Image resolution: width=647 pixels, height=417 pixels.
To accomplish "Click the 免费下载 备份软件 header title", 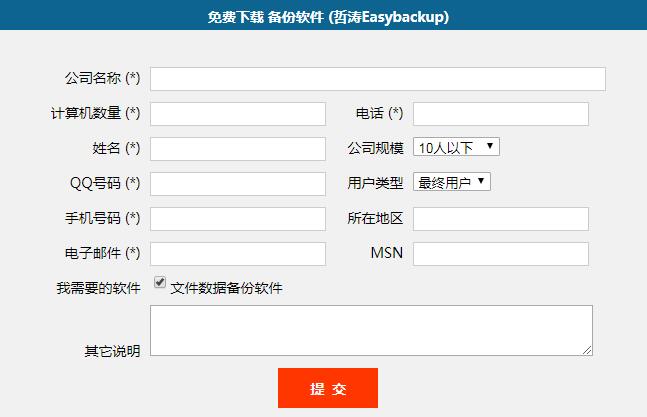I will [x=328, y=17].
